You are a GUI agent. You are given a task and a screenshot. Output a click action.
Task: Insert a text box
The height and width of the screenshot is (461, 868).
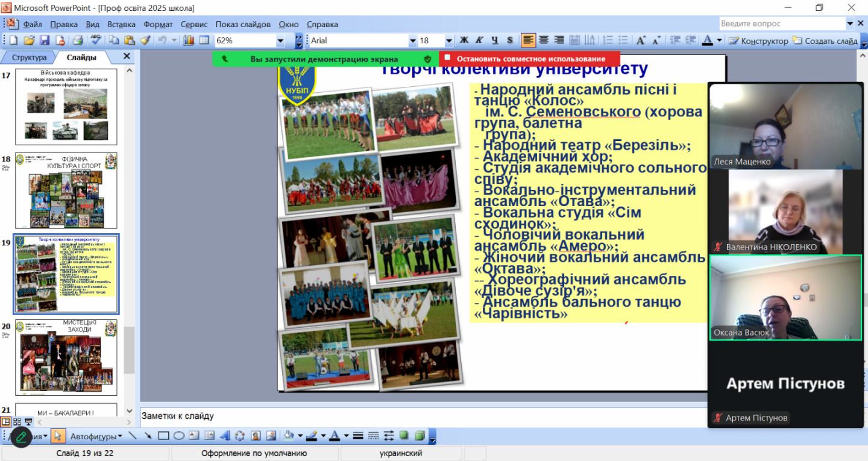click(194, 436)
